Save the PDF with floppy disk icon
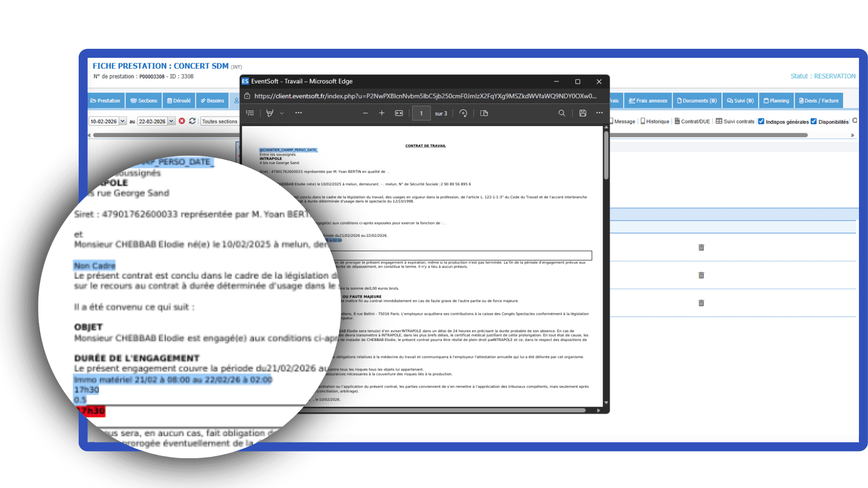This screenshot has height=488, width=868. coord(583,113)
